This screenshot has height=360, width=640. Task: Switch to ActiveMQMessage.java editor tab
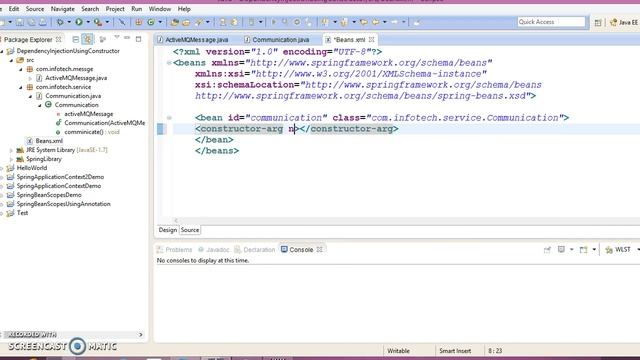[193, 40]
